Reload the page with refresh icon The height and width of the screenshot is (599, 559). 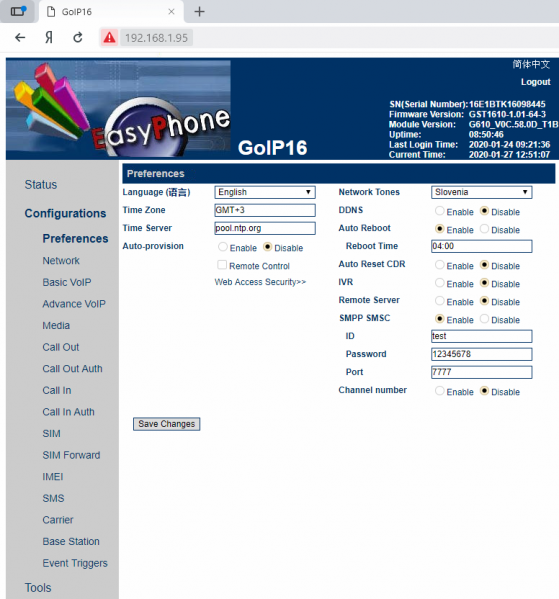(x=78, y=37)
